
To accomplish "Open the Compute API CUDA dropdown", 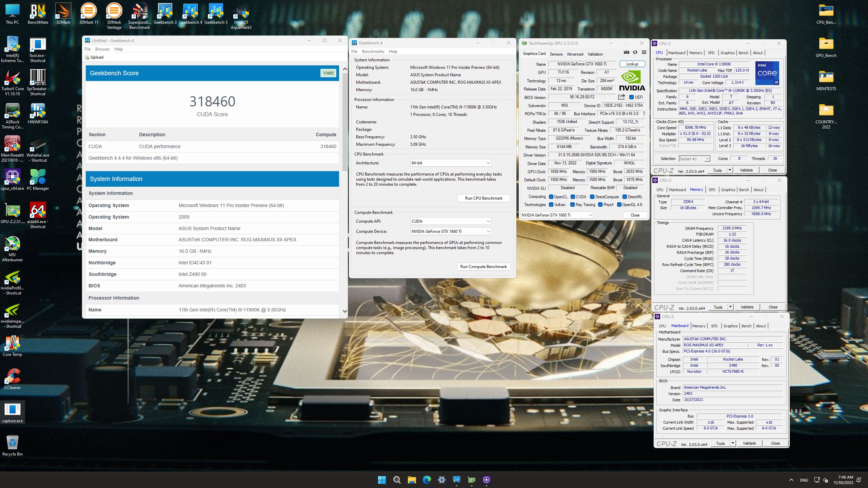I will point(451,221).
